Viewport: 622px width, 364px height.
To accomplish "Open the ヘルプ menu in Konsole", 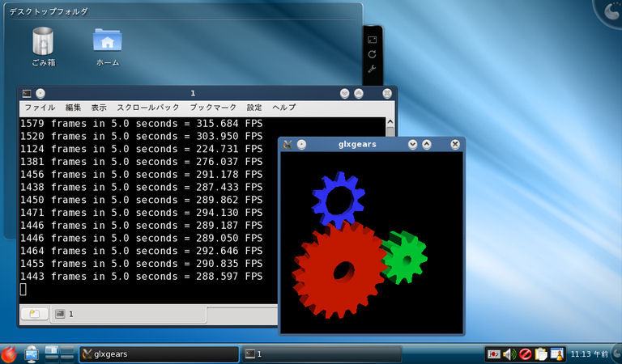I will [284, 108].
